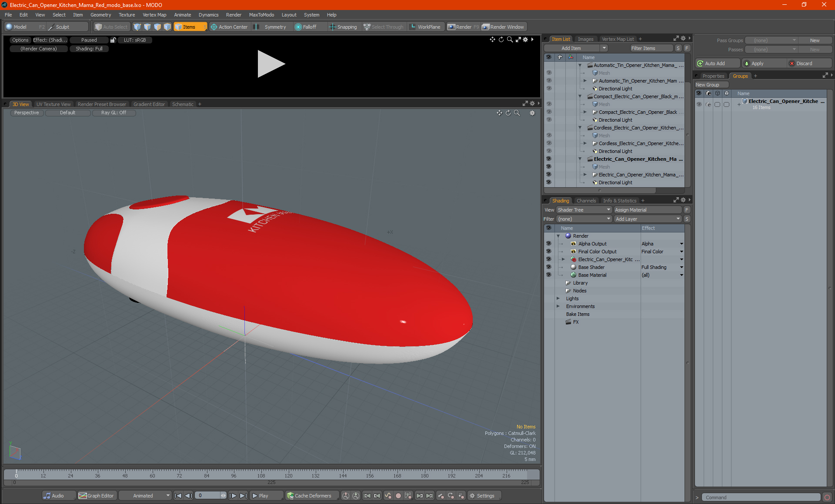
Task: Click the Apply button
Action: tap(764, 63)
